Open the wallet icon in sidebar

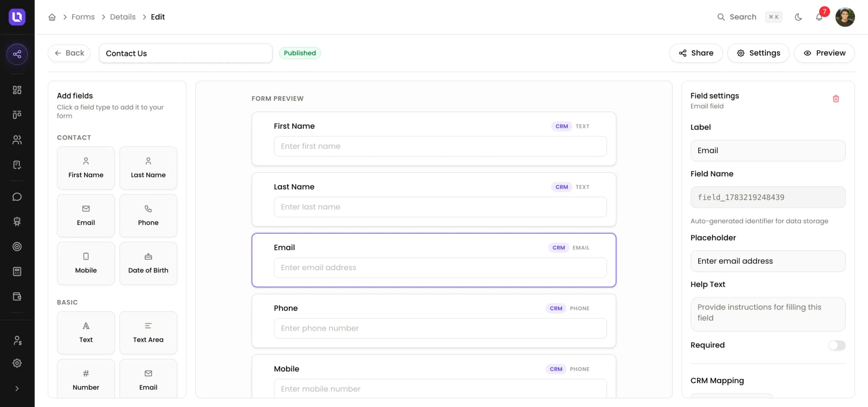[17, 296]
